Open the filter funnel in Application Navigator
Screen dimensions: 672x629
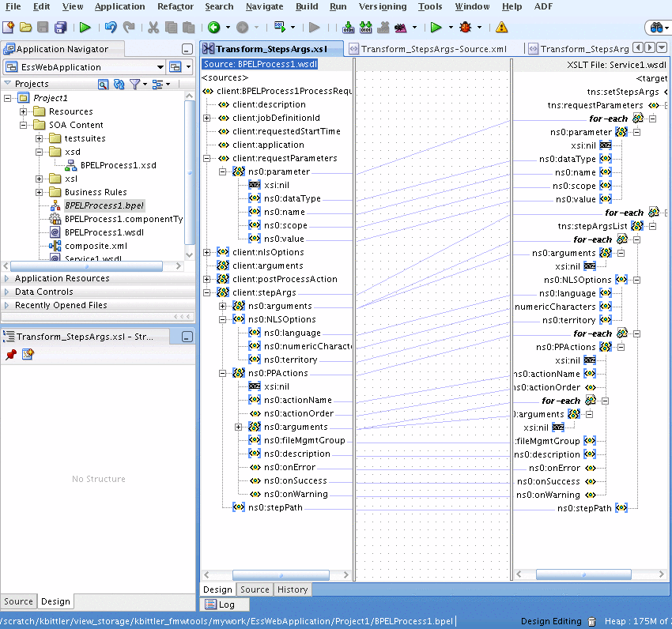click(x=135, y=84)
